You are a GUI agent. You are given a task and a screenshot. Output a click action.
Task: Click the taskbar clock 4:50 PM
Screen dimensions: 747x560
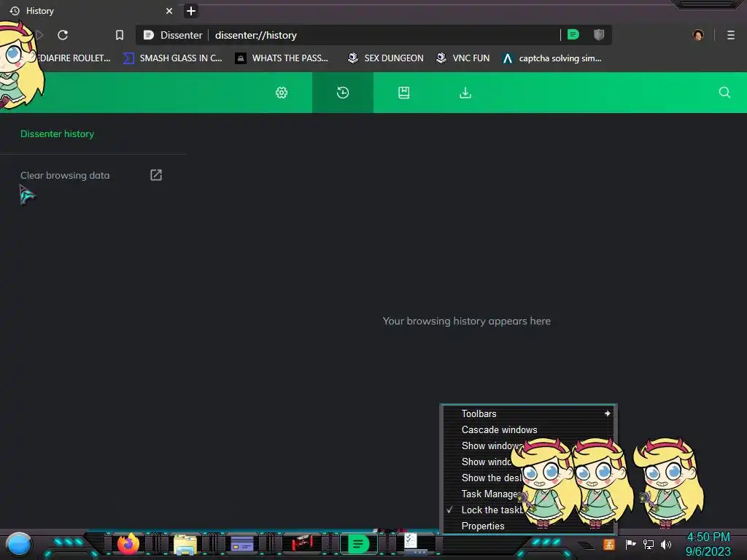pos(708,537)
